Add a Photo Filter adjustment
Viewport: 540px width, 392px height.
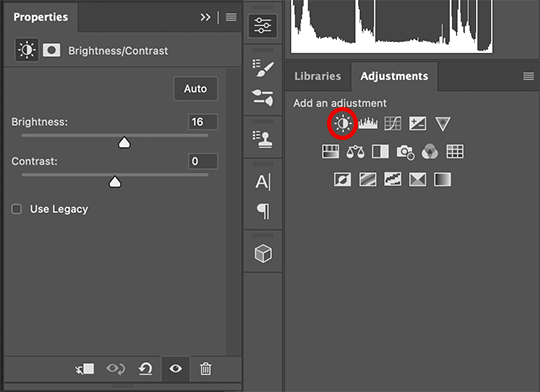click(405, 152)
